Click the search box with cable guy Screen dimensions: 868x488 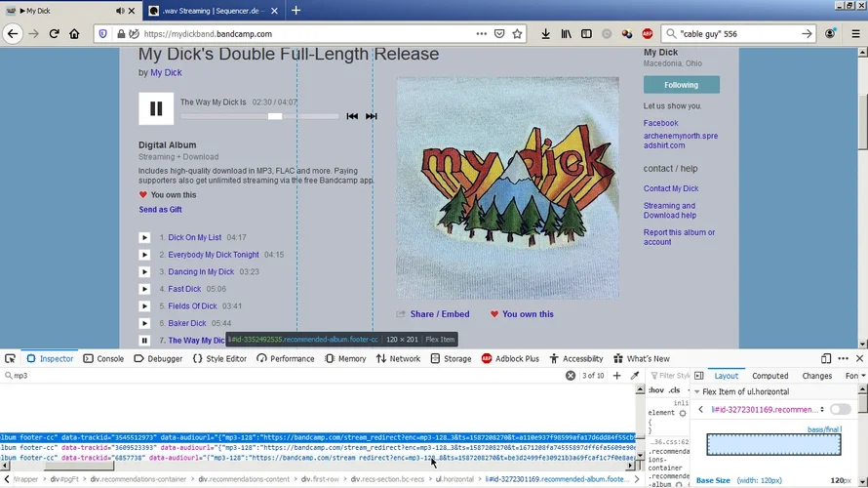pos(739,34)
